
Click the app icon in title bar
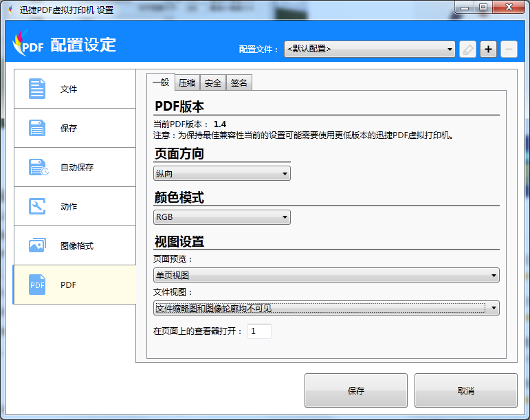[11, 10]
